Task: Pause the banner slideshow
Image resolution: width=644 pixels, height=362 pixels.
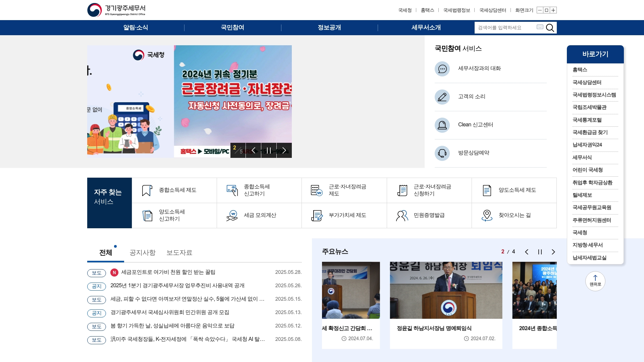Action: coord(269,150)
